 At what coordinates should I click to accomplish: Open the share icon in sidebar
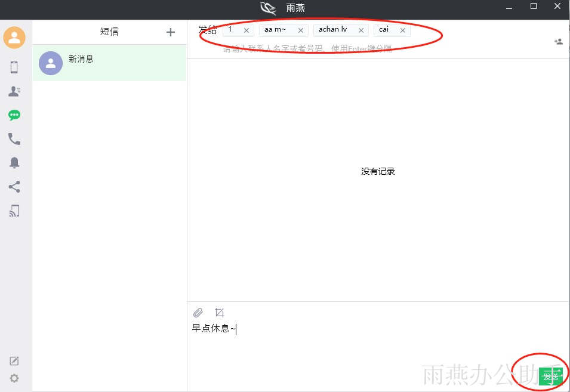tap(14, 187)
